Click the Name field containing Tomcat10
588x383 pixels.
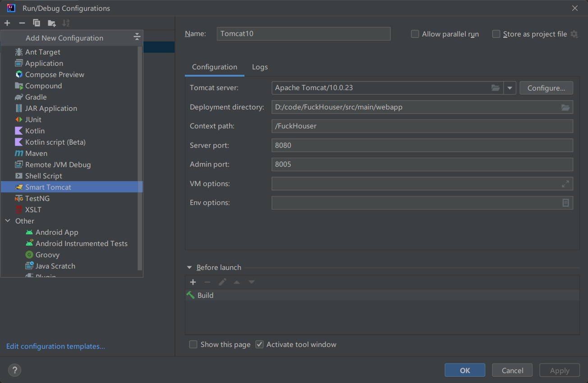(303, 34)
